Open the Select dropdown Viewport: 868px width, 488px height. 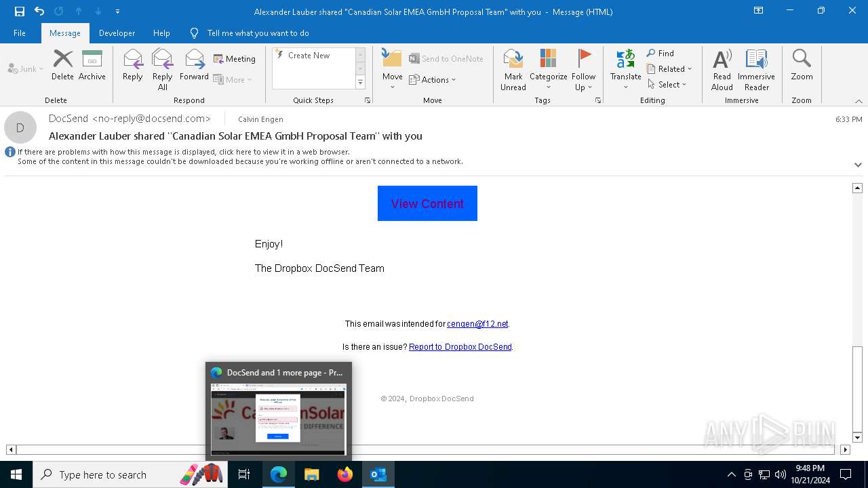point(667,85)
